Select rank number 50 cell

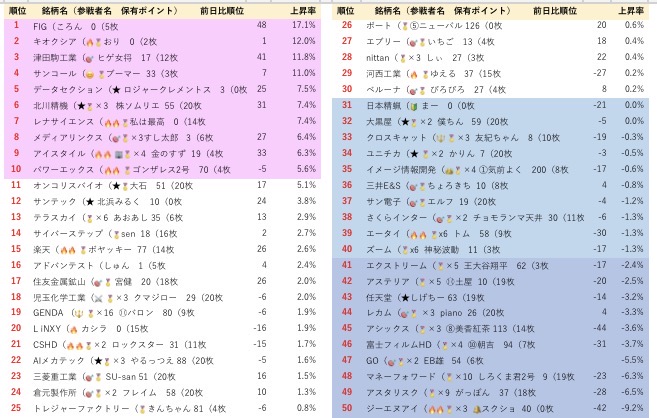click(347, 408)
